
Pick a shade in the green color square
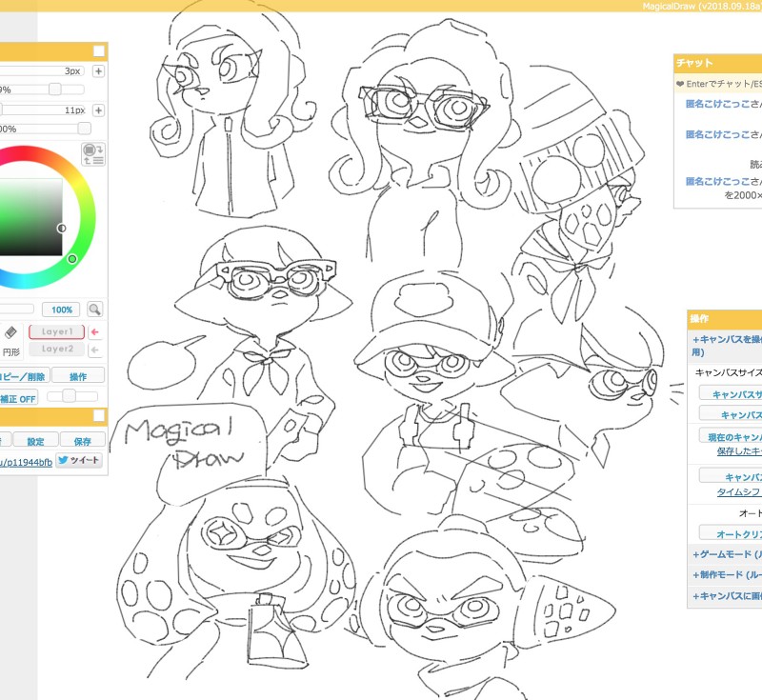tap(30, 216)
